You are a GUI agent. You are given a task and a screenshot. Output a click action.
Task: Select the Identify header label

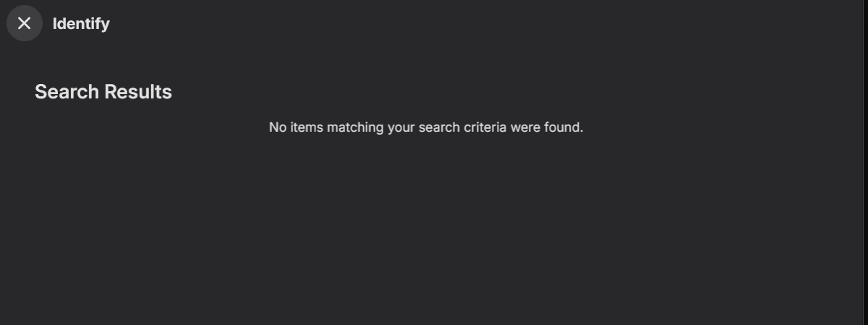[81, 24]
